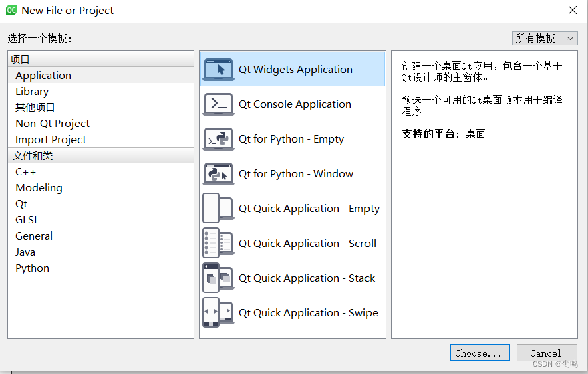
Task: Click the 文件和类 section header
Action: (x=100, y=155)
